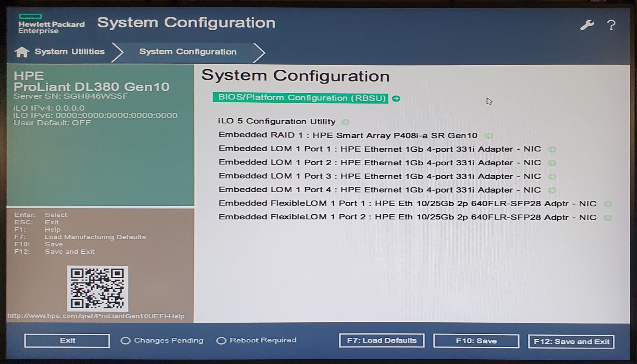The image size is (637, 364).
Task: Open Embedded LOM 1 Port 2 settings
Action: 379,162
